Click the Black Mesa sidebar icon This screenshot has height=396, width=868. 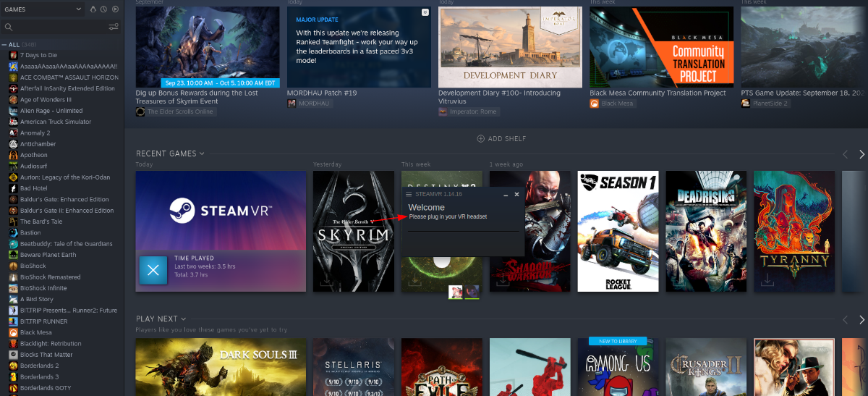[13, 332]
